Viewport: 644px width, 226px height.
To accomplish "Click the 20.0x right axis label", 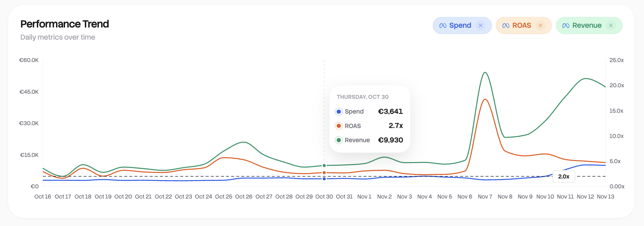I will coord(617,85).
